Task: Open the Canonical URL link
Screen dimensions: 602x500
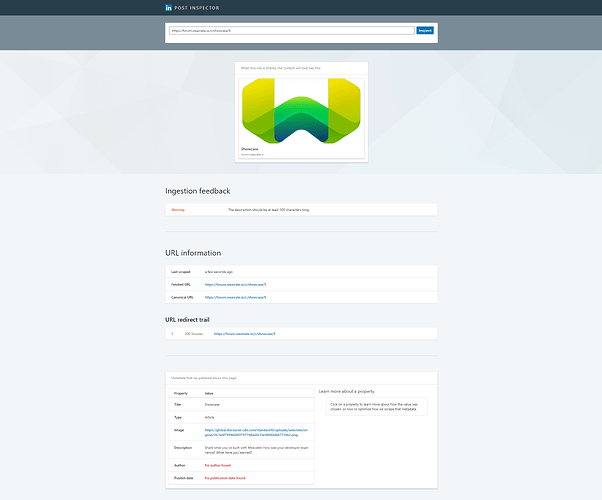Action: pos(235,297)
